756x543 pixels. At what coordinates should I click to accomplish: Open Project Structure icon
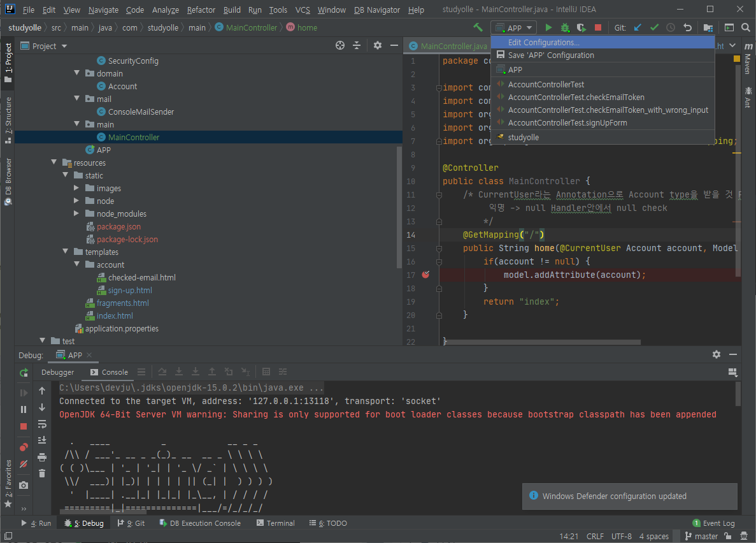point(708,27)
